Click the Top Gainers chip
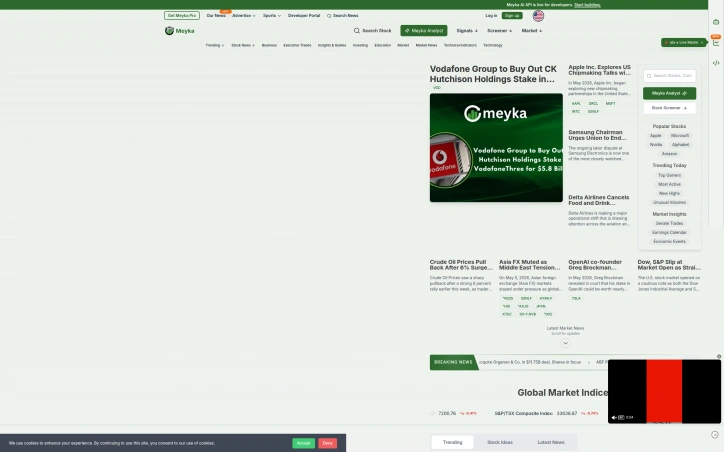Viewport: 724px width, 452px height. [x=669, y=175]
